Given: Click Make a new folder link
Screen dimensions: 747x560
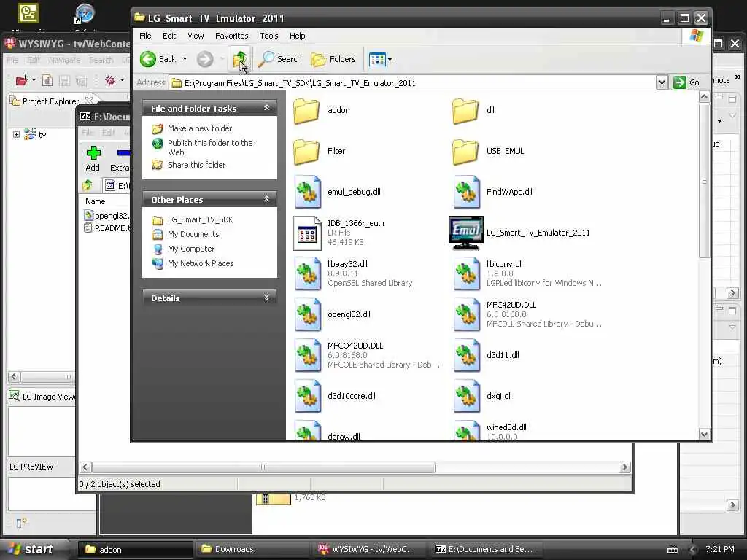Looking at the screenshot, I should pyautogui.click(x=200, y=128).
